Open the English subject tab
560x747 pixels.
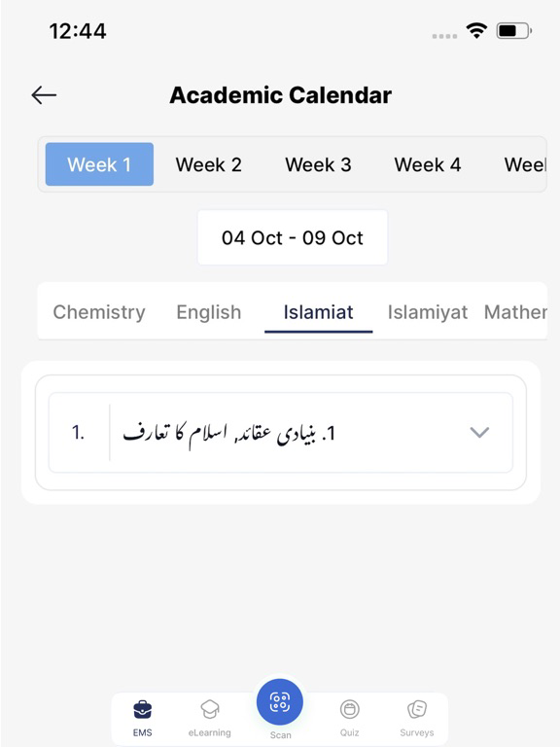209,312
